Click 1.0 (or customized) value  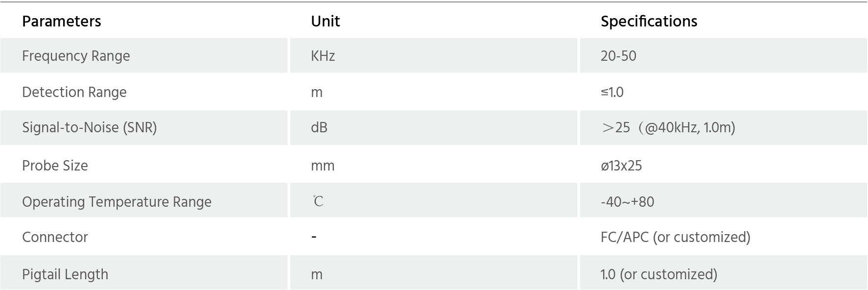[659, 274]
